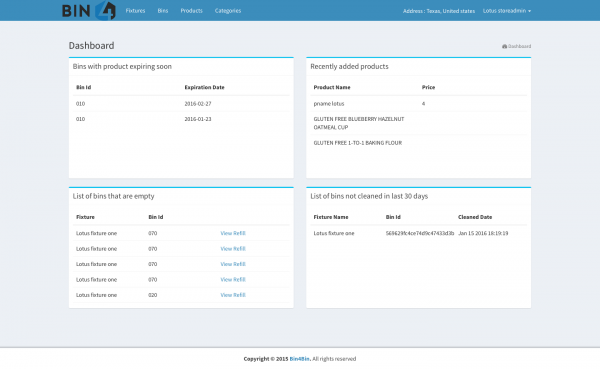600x369 pixels.
Task: Select Gluten Free Blueberry Hazelnut Oatmeal Cup row
Action: [x=419, y=123]
